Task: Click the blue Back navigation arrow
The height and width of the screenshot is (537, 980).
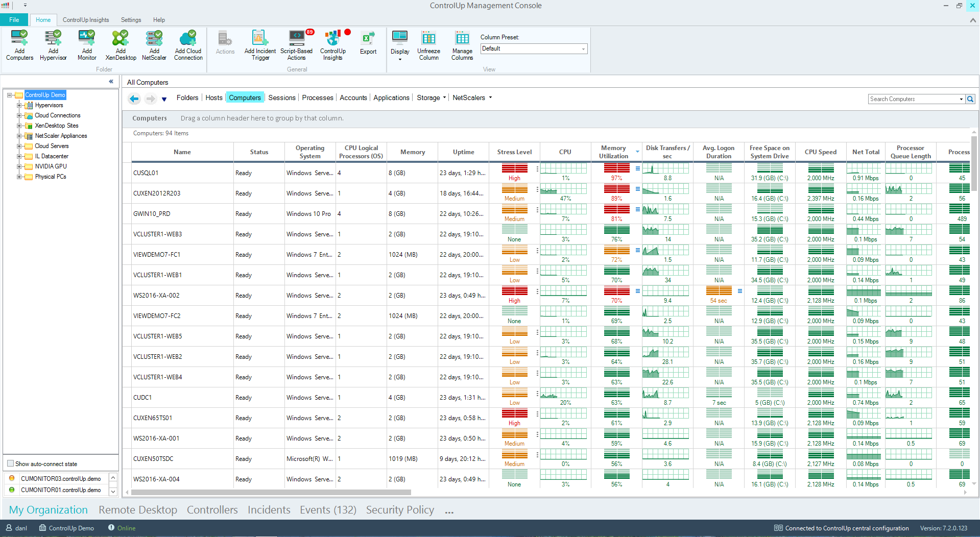Action: [134, 99]
